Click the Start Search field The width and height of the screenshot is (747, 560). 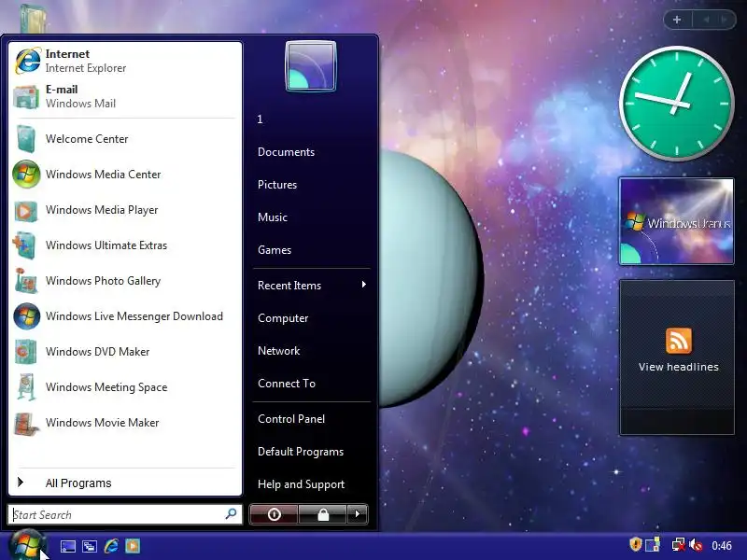tap(125, 515)
